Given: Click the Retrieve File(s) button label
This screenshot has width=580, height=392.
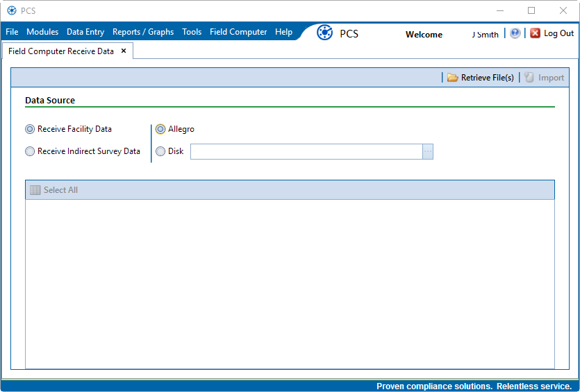Looking at the screenshot, I should [488, 78].
